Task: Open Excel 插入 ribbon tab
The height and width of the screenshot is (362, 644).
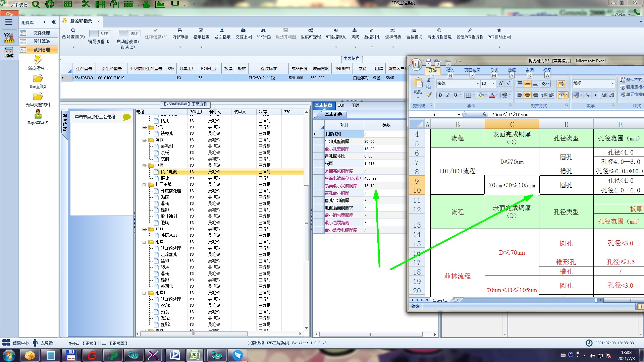Action: point(450,70)
